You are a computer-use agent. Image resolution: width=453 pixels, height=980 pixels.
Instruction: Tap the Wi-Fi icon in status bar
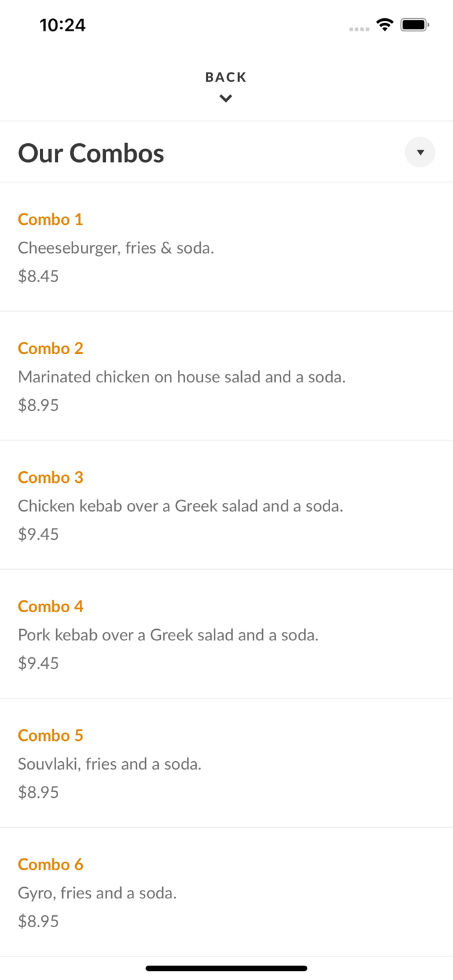point(384,25)
